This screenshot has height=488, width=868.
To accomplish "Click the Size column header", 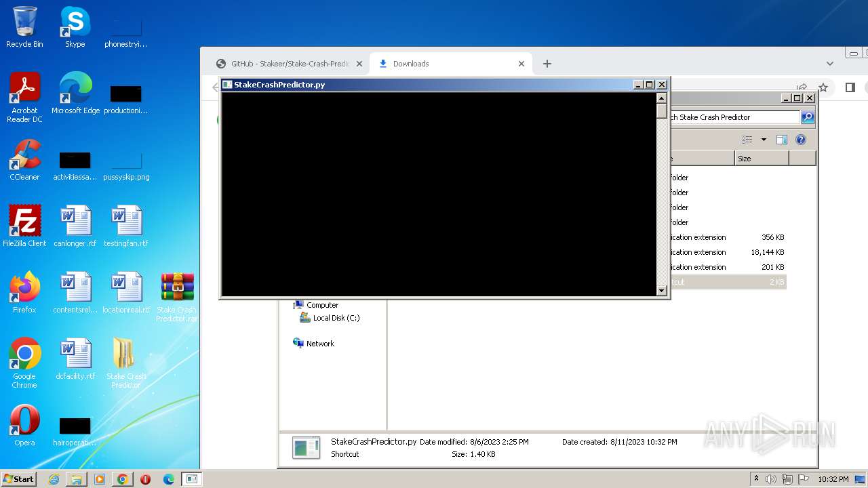I will (x=762, y=159).
